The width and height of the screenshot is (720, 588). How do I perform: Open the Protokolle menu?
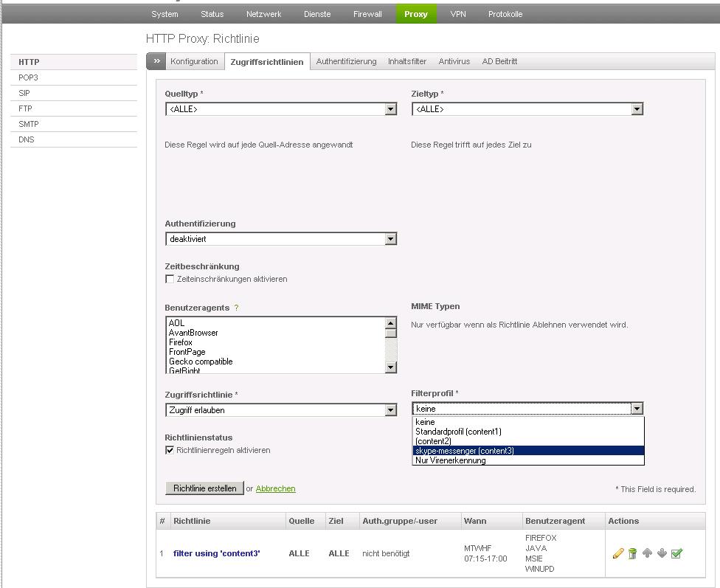click(505, 14)
